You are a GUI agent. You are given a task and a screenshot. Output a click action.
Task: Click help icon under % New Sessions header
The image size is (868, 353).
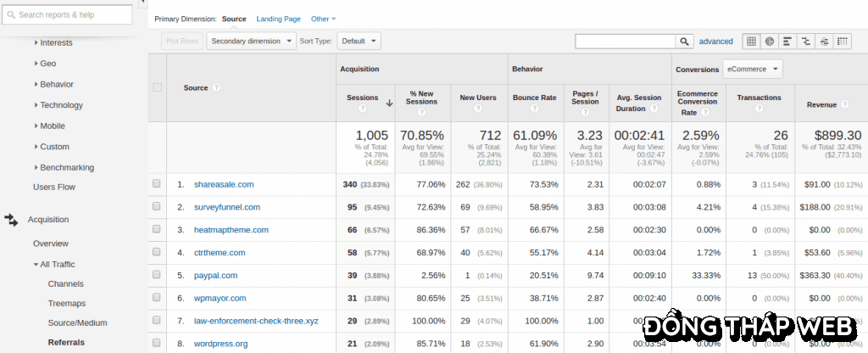422,113
